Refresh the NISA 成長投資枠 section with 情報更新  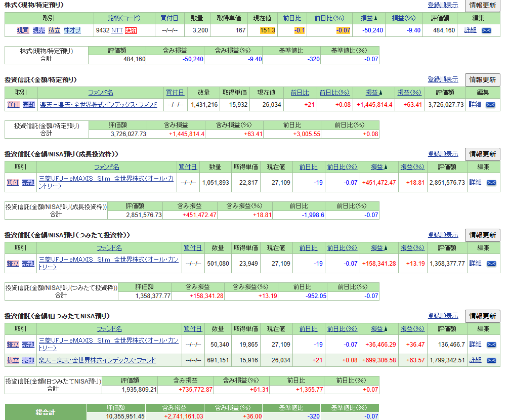click(x=482, y=154)
